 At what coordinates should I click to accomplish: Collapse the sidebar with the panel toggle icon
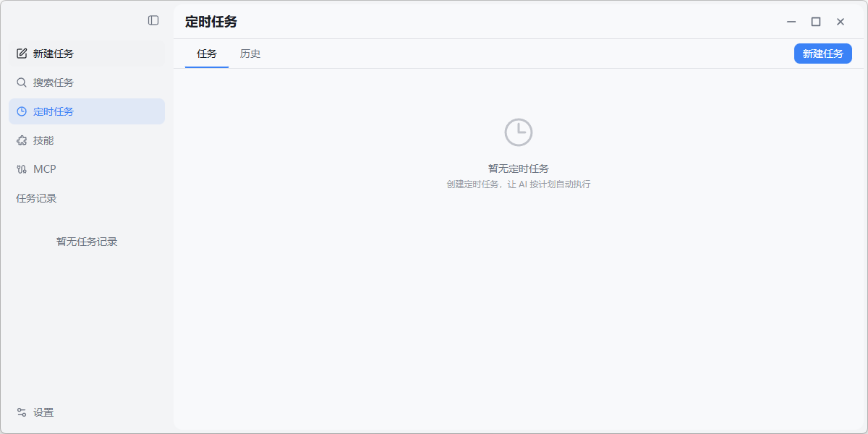pos(153,20)
